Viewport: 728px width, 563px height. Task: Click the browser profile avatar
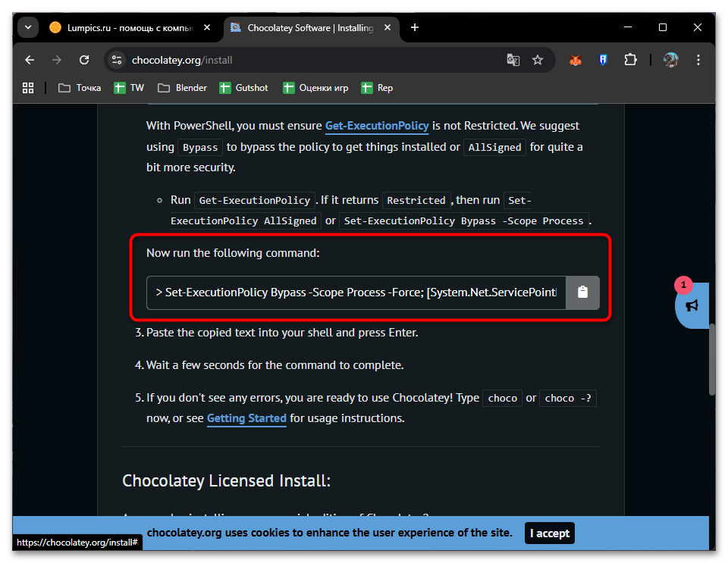(x=671, y=59)
